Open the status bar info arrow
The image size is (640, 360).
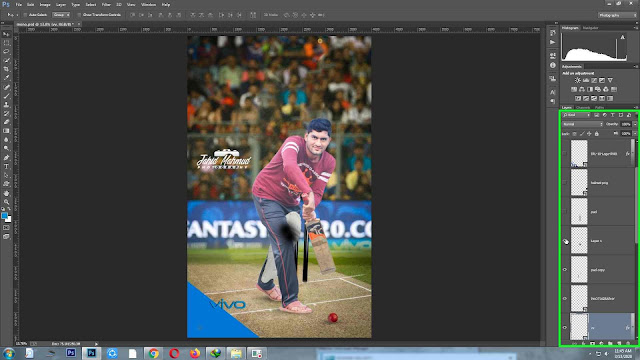96,344
